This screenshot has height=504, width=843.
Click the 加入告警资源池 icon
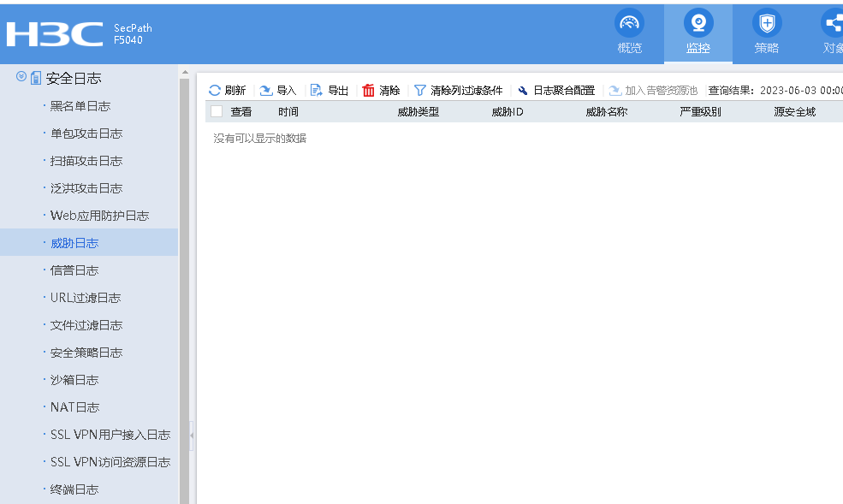[x=615, y=90]
